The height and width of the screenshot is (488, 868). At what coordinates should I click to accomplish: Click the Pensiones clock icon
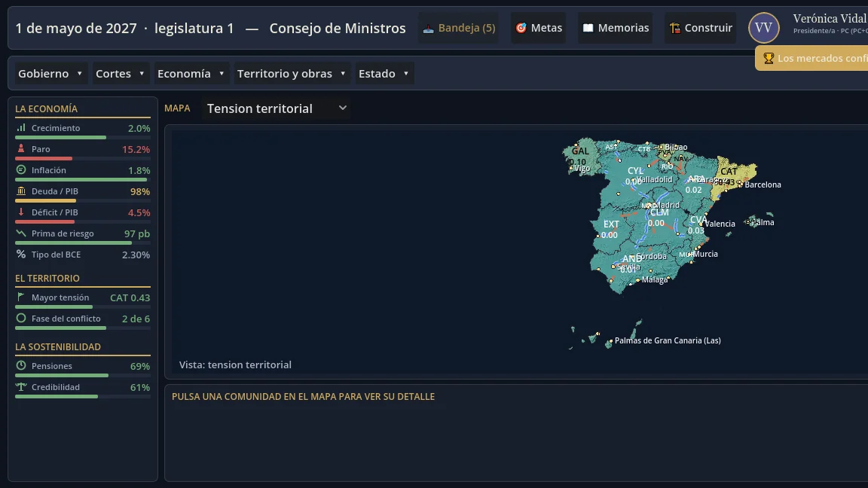click(21, 366)
